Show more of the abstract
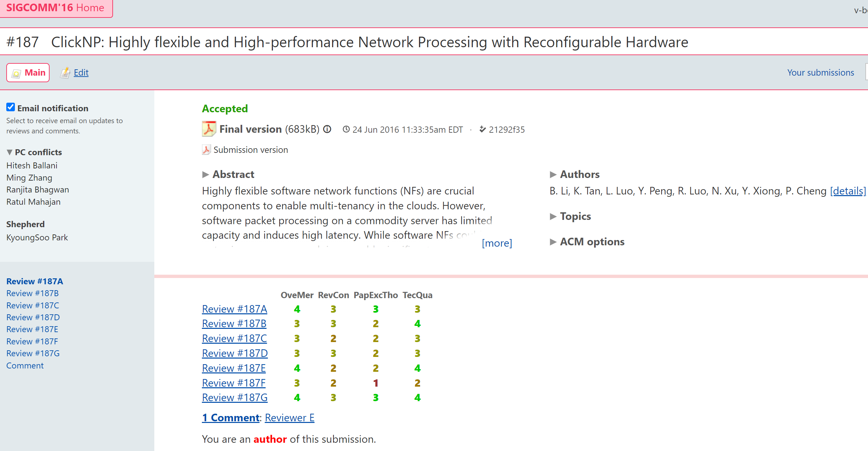Screen dimensions: 868x451 tap(497, 243)
